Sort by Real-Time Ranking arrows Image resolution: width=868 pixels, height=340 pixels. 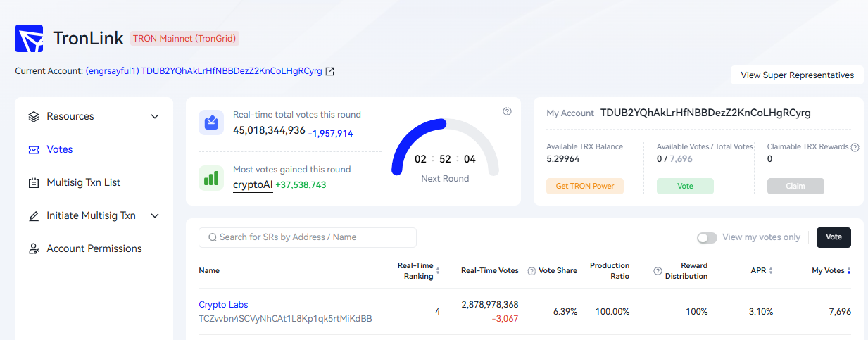[438, 271]
